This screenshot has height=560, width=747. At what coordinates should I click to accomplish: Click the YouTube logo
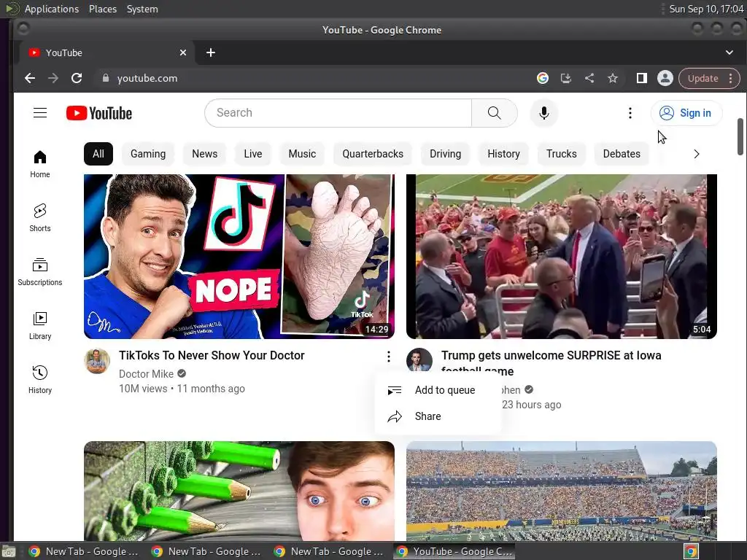99,113
